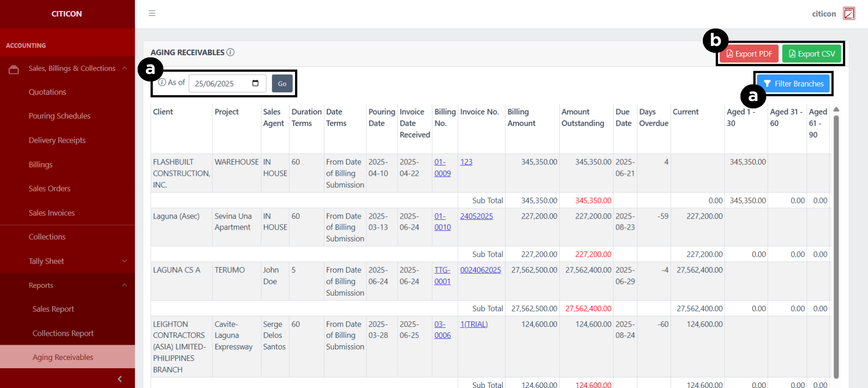Open invoice number 123 link
The image size is (868, 388).
coord(466,162)
